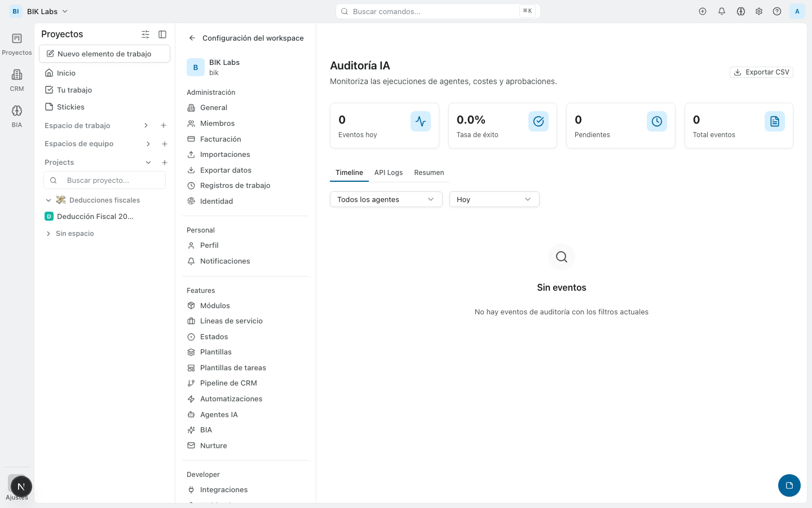
Task: Collapse the Deducciones fiscales folder
Action: [x=48, y=200]
